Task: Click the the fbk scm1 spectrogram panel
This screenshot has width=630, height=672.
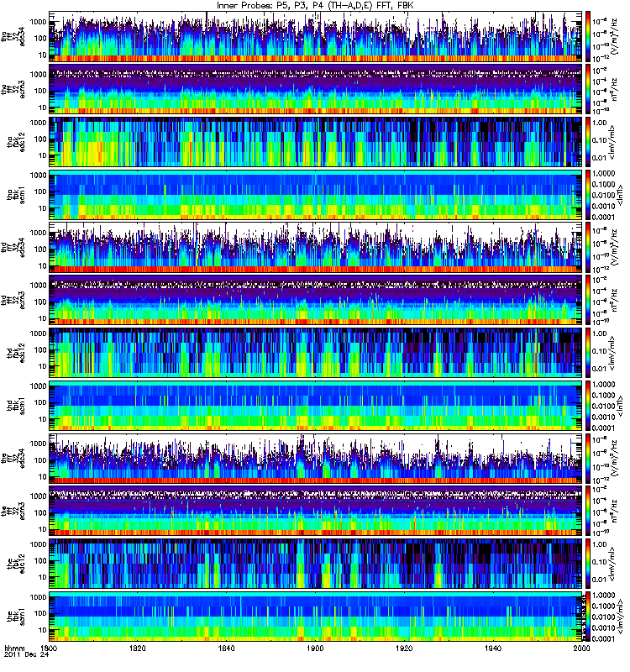Action: click(x=316, y=617)
